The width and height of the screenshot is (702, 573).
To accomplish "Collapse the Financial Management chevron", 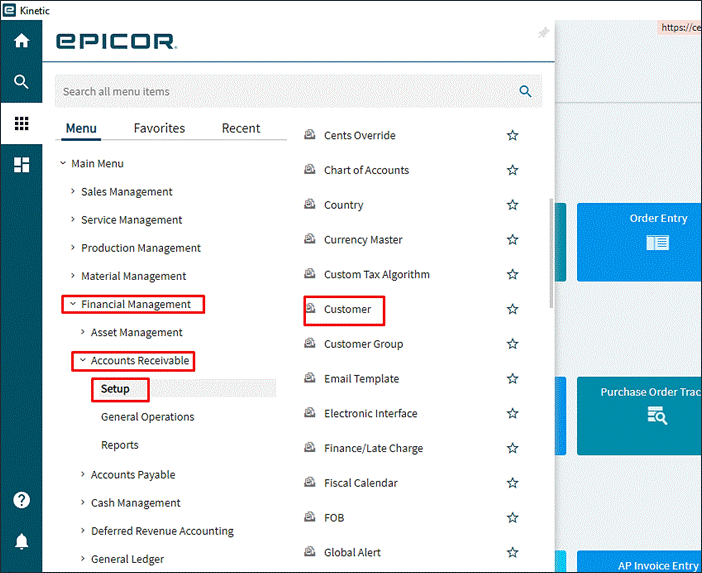I will (x=73, y=304).
